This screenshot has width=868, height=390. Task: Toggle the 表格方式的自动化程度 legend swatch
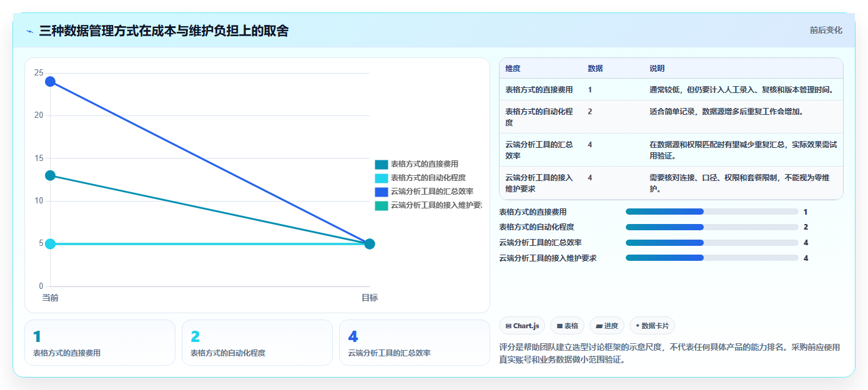(382, 178)
